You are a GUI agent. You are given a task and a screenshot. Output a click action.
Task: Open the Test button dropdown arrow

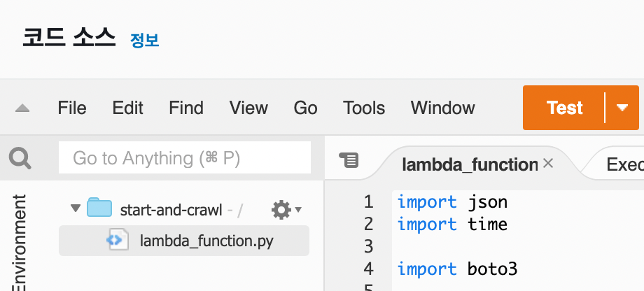[x=622, y=108]
